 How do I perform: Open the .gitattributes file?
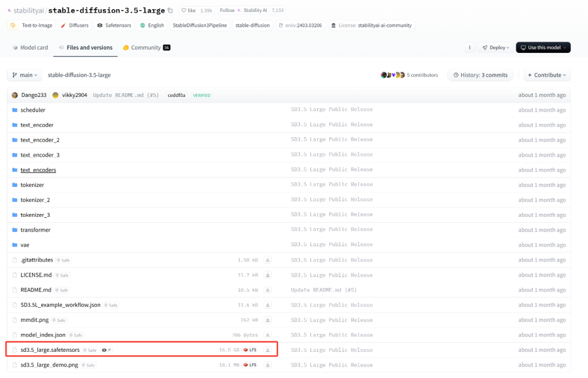(37, 260)
